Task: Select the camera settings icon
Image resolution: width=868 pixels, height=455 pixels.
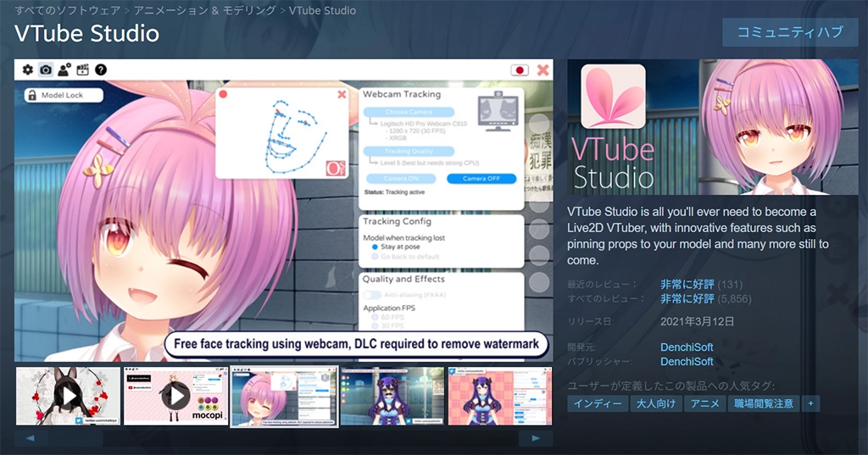Action: [x=46, y=69]
